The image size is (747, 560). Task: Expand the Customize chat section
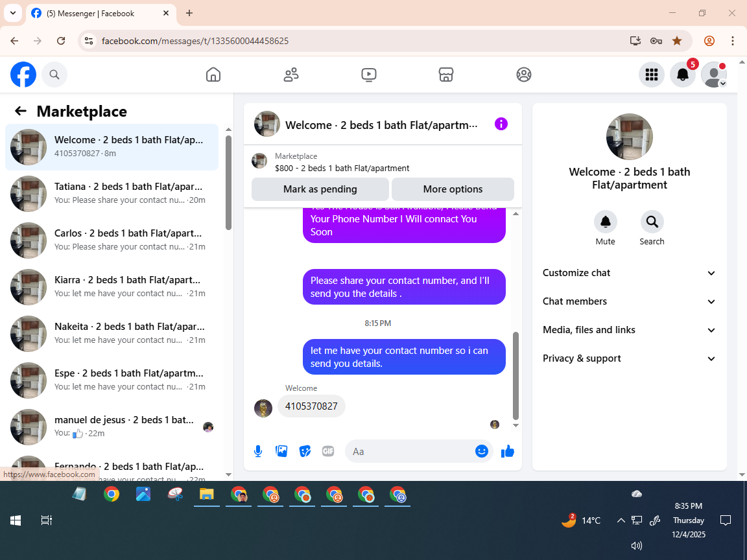[x=629, y=273]
